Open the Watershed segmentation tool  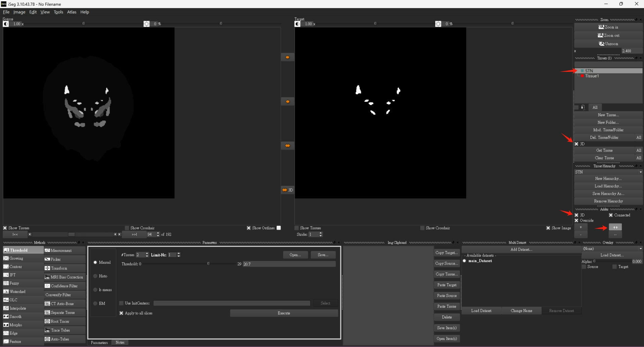[x=17, y=292]
